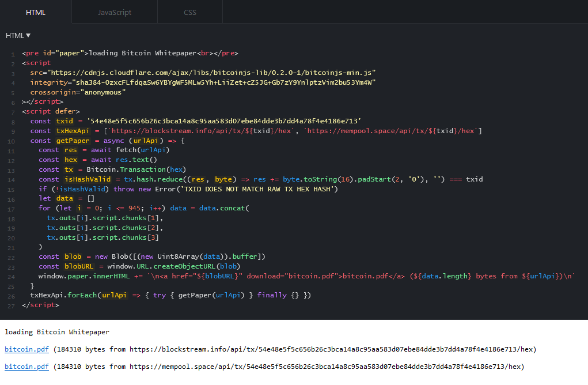Click the sha384 integrity value
Viewport: 588px width, 385px height.
[x=224, y=82]
